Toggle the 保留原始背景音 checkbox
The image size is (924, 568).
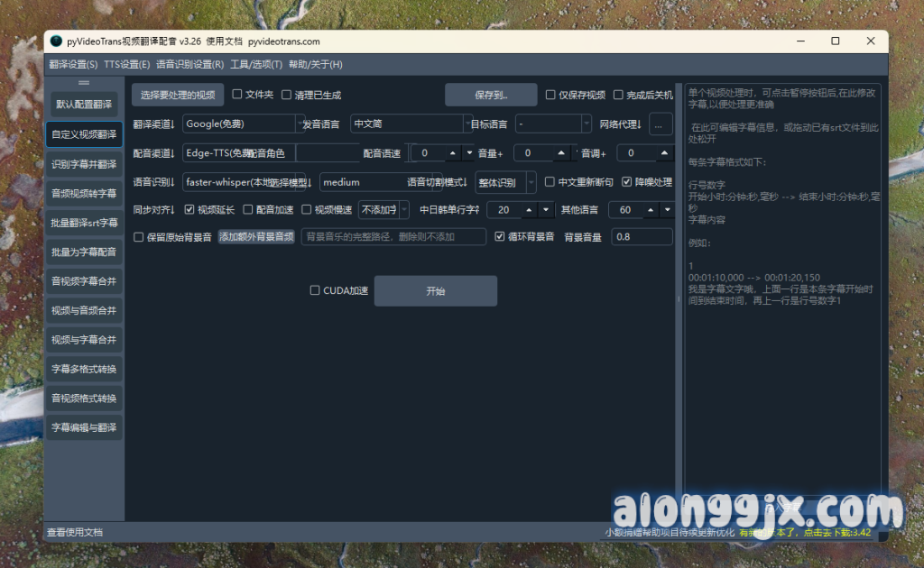point(139,237)
